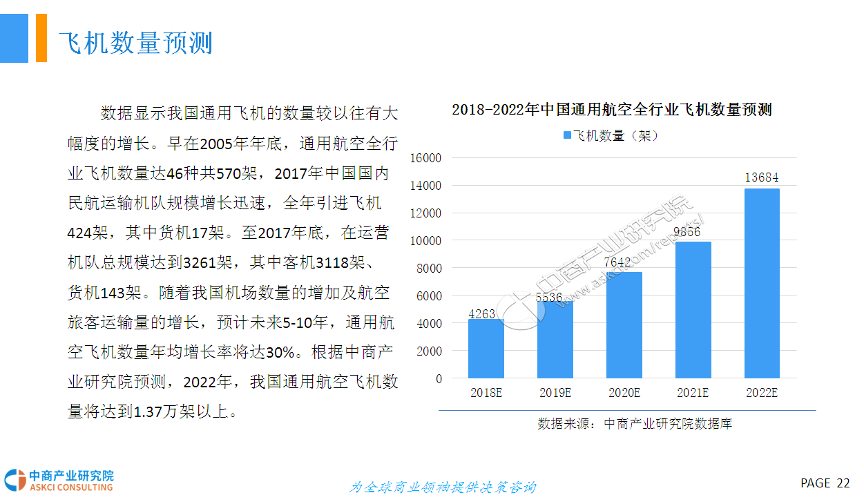Select the 2019E bar in the chart
Screen dimensions: 864x504
555,339
